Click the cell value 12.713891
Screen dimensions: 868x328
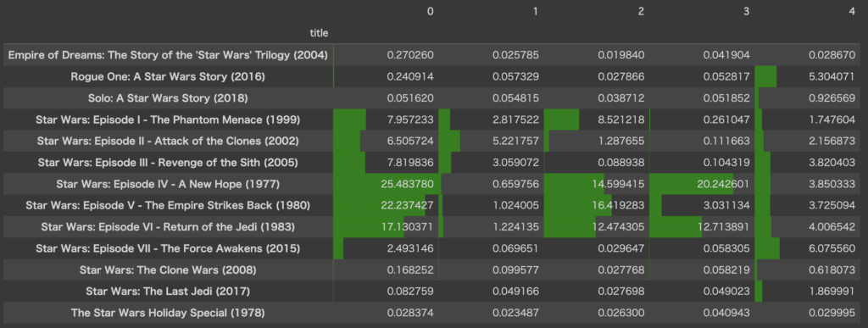(724, 227)
